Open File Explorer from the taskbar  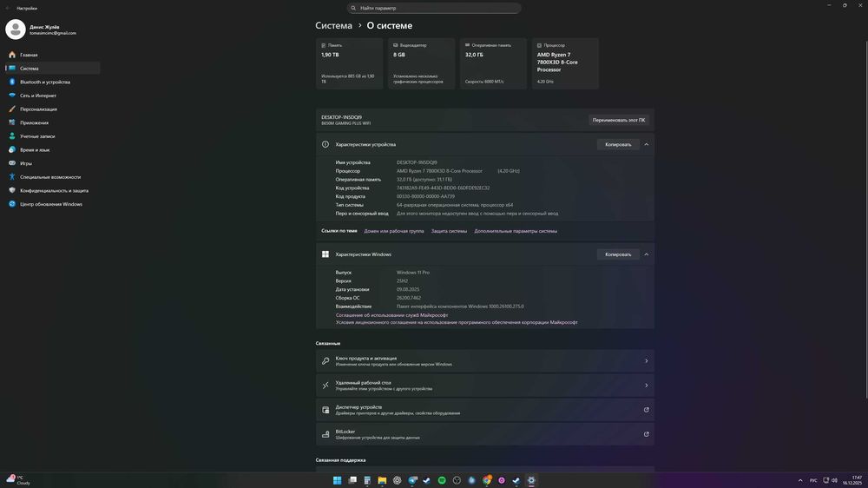pos(382,480)
